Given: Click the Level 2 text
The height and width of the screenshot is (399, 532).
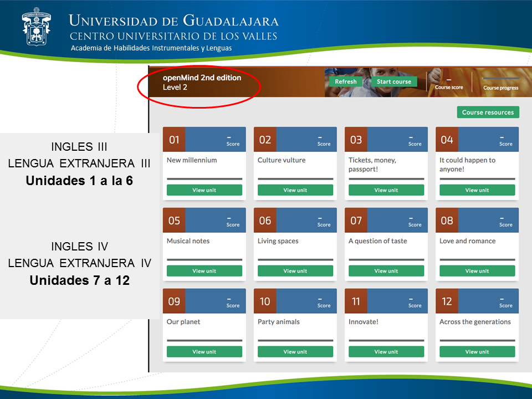Looking at the screenshot, I should point(175,87).
